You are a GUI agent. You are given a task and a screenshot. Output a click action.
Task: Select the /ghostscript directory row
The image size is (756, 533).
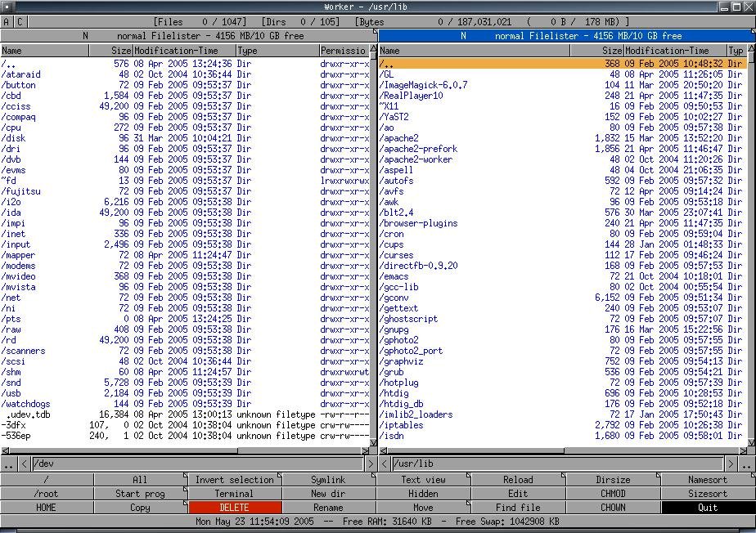pyautogui.click(x=563, y=319)
